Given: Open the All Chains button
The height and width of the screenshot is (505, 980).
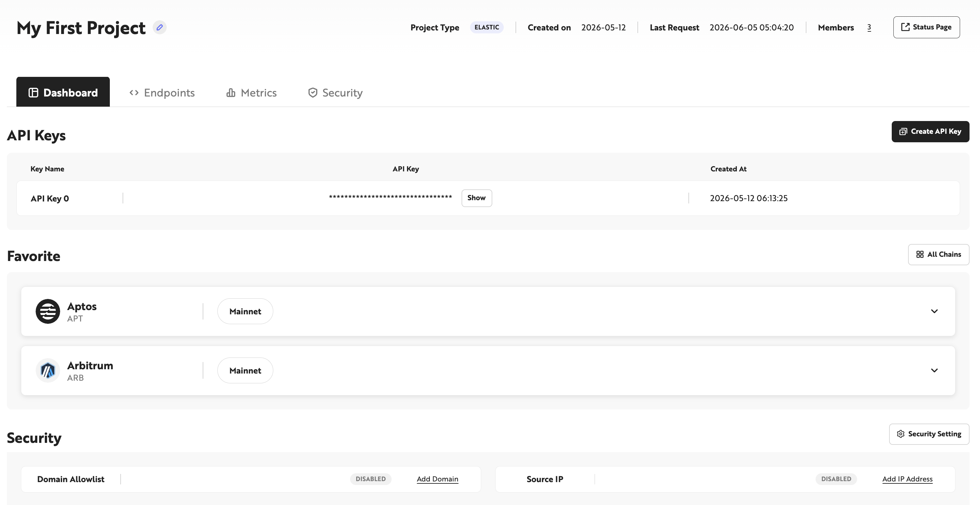Looking at the screenshot, I should point(938,254).
